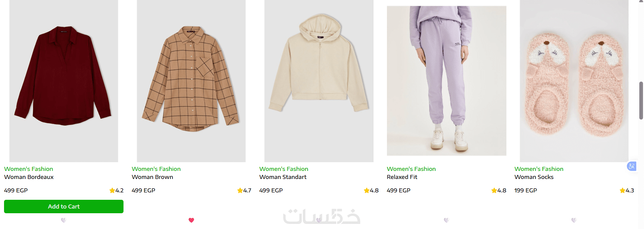644x229 pixels.
Task: Open Women's Fashion category above Woman Socks
Action: [539, 169]
